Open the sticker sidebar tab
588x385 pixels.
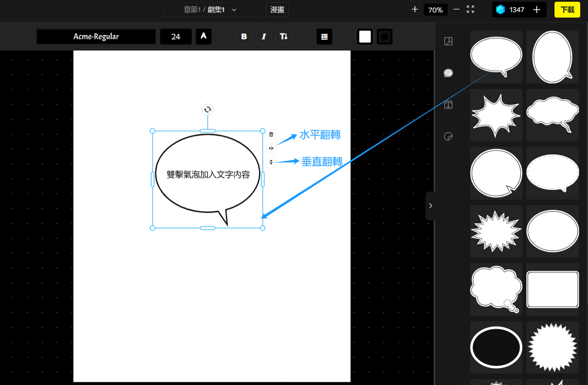448,137
